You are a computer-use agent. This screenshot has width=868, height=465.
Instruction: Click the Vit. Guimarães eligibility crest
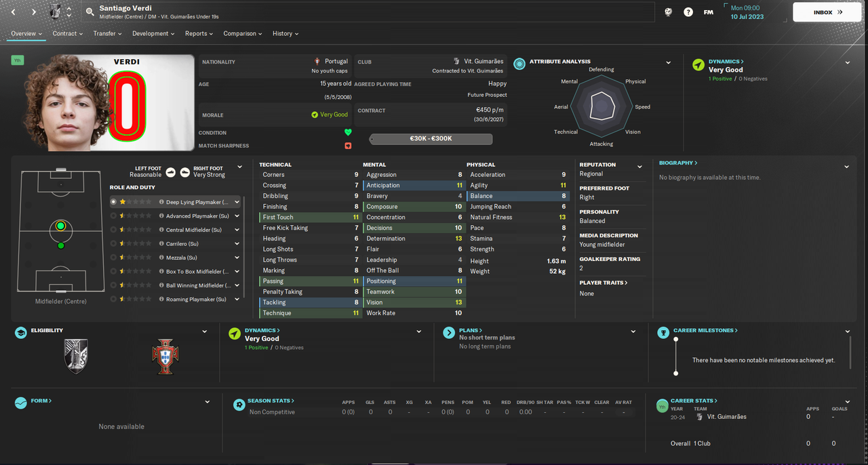tap(76, 357)
